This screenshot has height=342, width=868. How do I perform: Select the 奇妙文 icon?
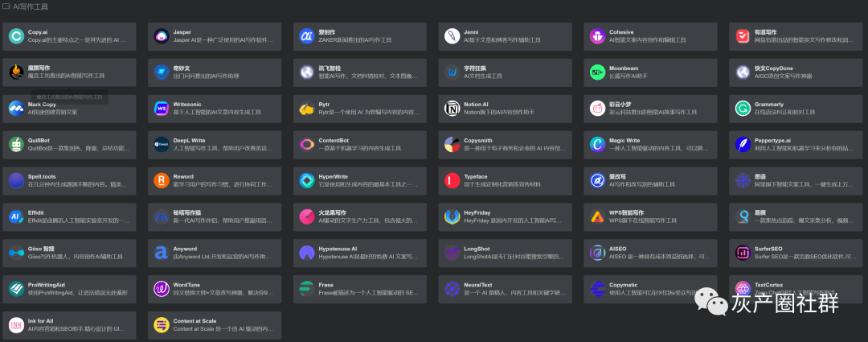162,72
